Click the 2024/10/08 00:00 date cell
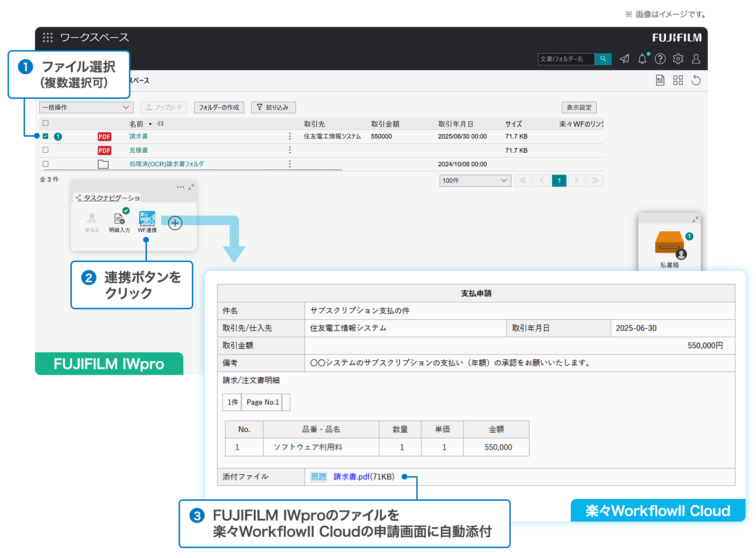Screen dimensions: 756x558 pos(462,164)
